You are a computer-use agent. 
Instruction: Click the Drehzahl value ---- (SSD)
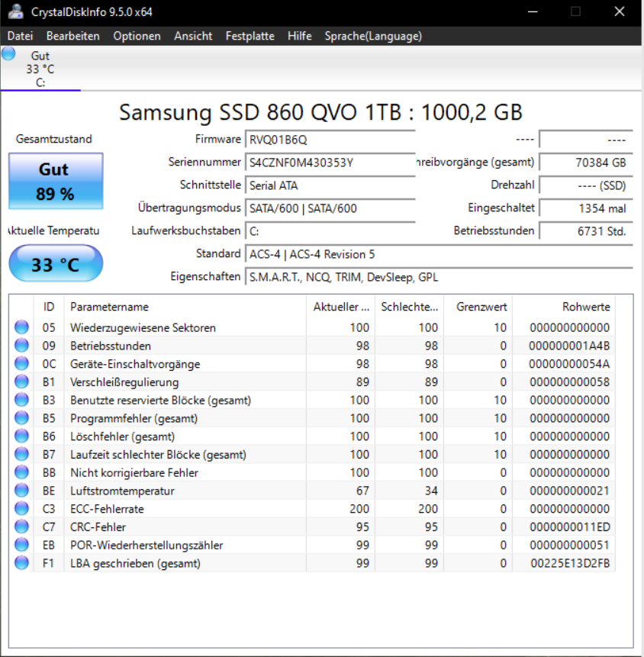click(x=586, y=185)
